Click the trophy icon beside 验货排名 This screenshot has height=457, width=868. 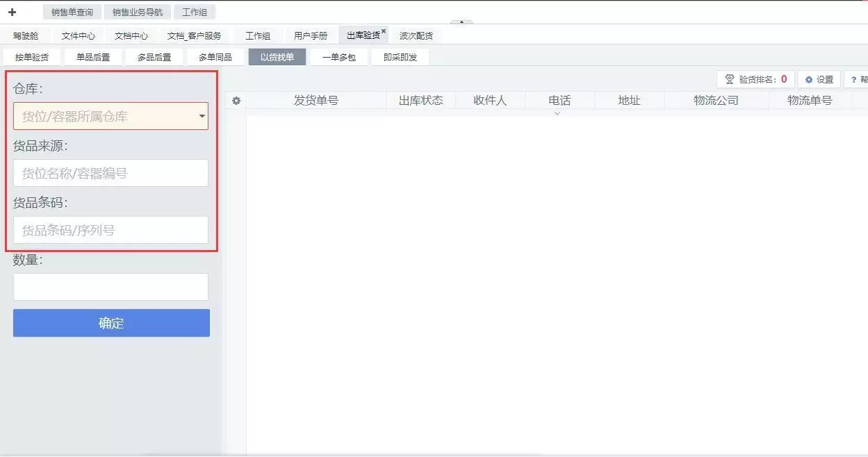(730, 79)
